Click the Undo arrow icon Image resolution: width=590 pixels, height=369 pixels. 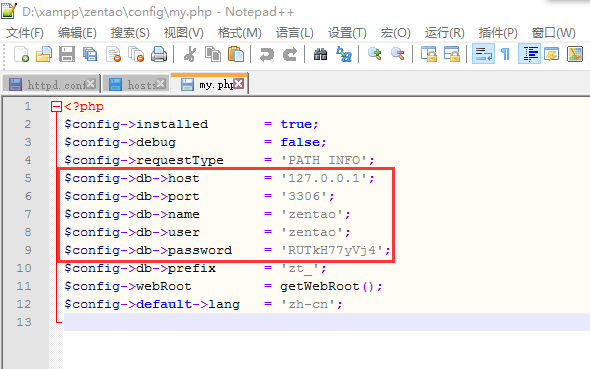267,54
